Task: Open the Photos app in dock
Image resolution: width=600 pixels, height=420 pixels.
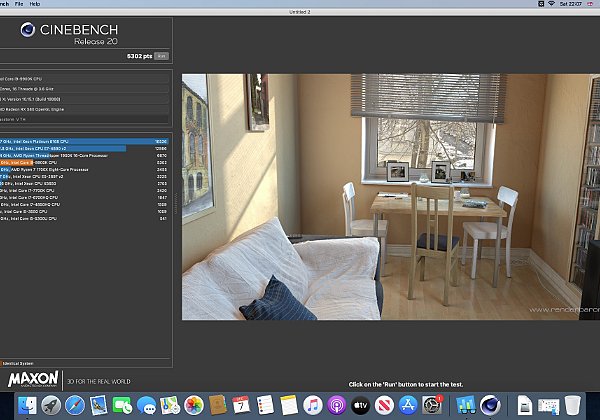Action: (x=195, y=404)
